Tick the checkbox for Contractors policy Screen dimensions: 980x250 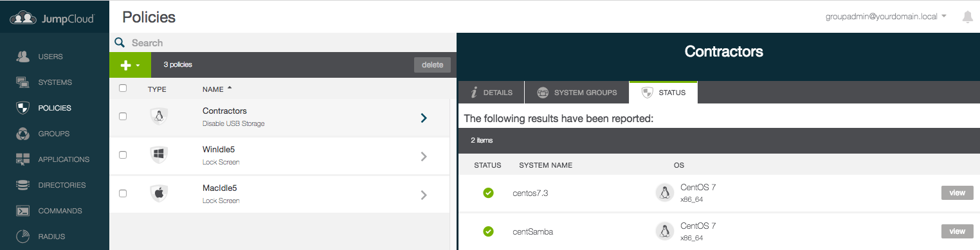pyautogui.click(x=123, y=116)
